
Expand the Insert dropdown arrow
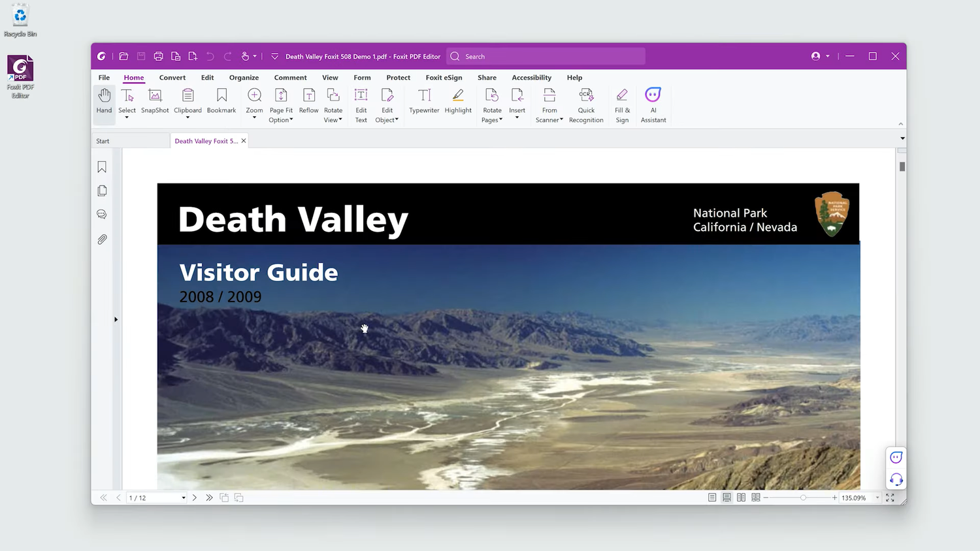coord(517,118)
